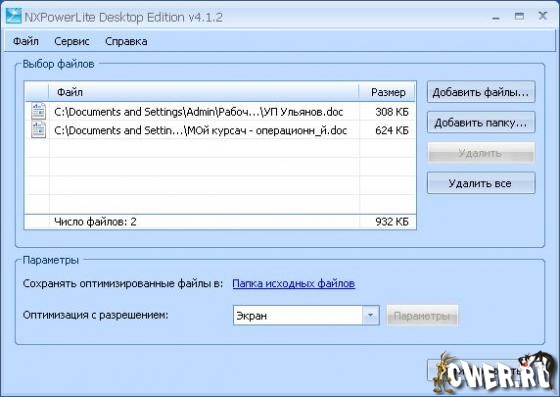
Task: Open the Файл menu
Action: [x=26, y=41]
